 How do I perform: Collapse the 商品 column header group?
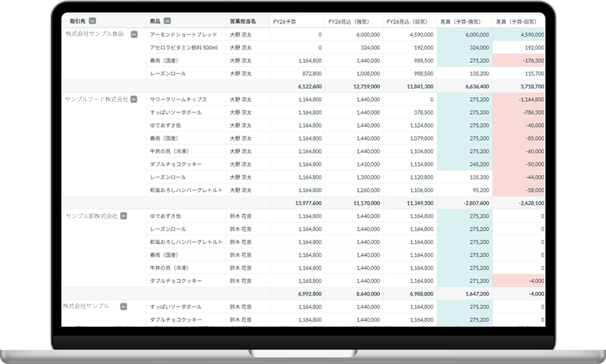click(167, 21)
